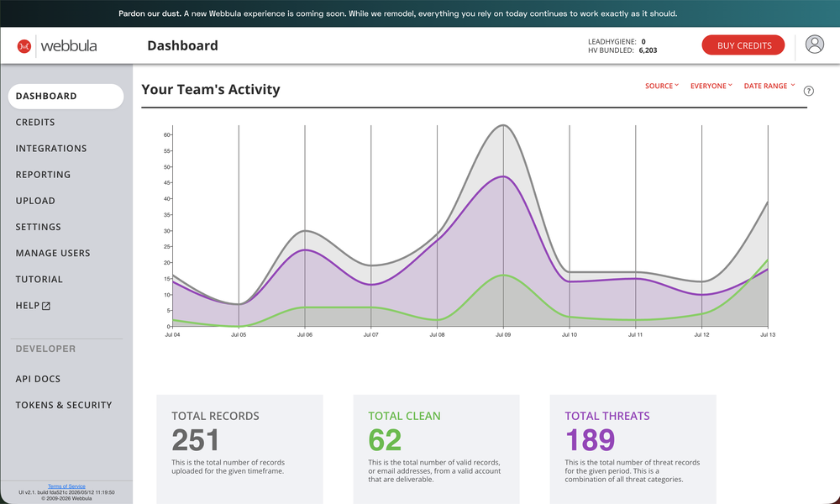Open Reporting page
840x504 pixels.
click(x=43, y=175)
